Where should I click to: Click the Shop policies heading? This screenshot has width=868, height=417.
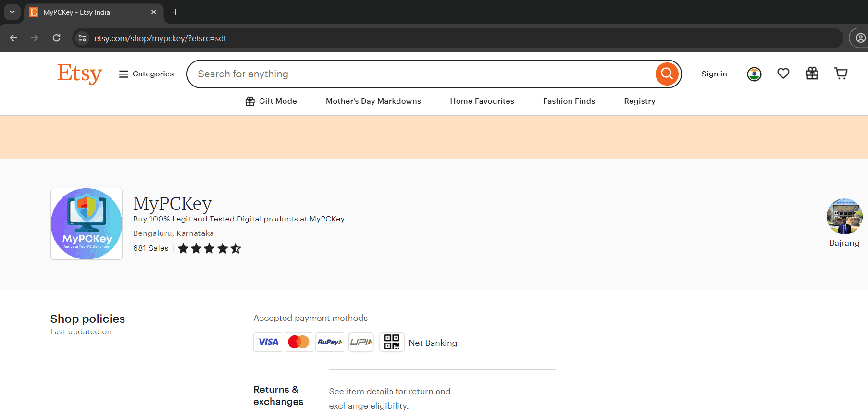click(x=87, y=319)
